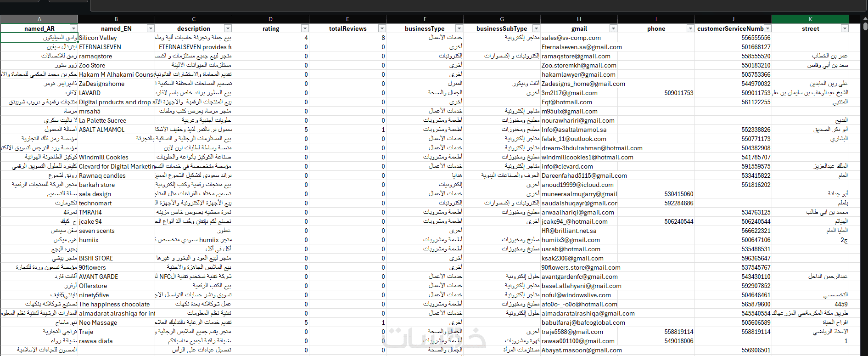Open the totalReviews column filter dropdown
The width and height of the screenshot is (868, 356).
coord(382,28)
